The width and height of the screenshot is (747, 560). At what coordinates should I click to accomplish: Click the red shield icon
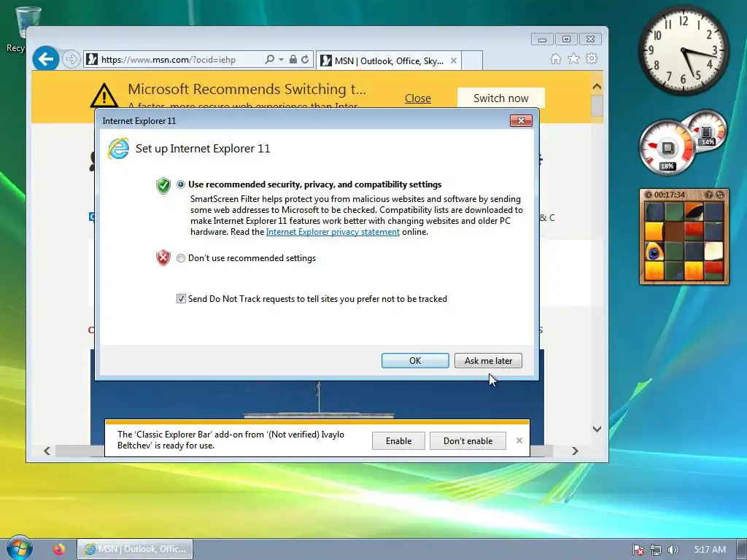[x=163, y=257]
